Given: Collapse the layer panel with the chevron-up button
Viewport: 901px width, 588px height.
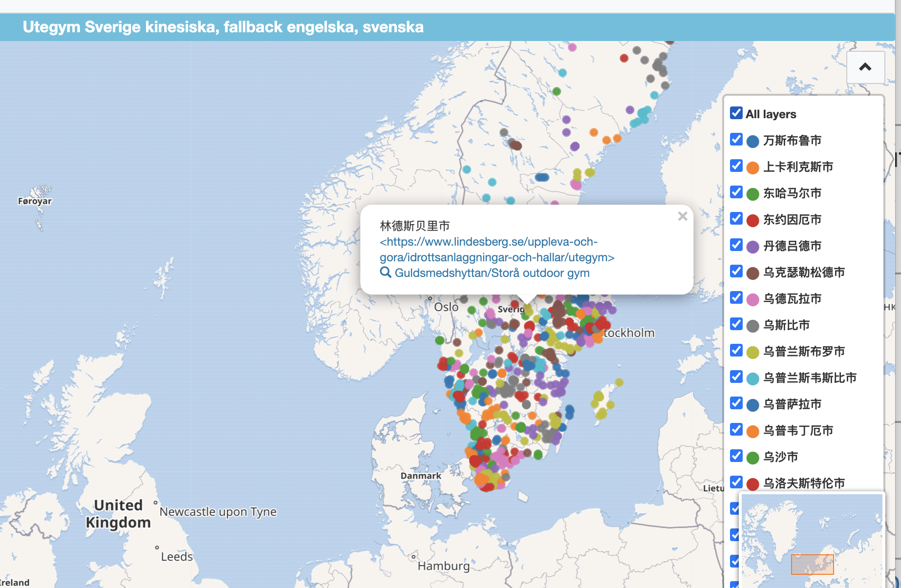Looking at the screenshot, I should (x=865, y=67).
